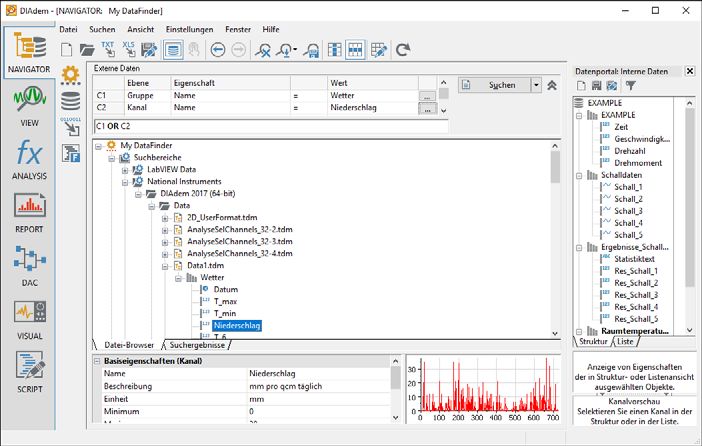
Task: Click the filter funnel in Datenportal
Action: (631, 86)
